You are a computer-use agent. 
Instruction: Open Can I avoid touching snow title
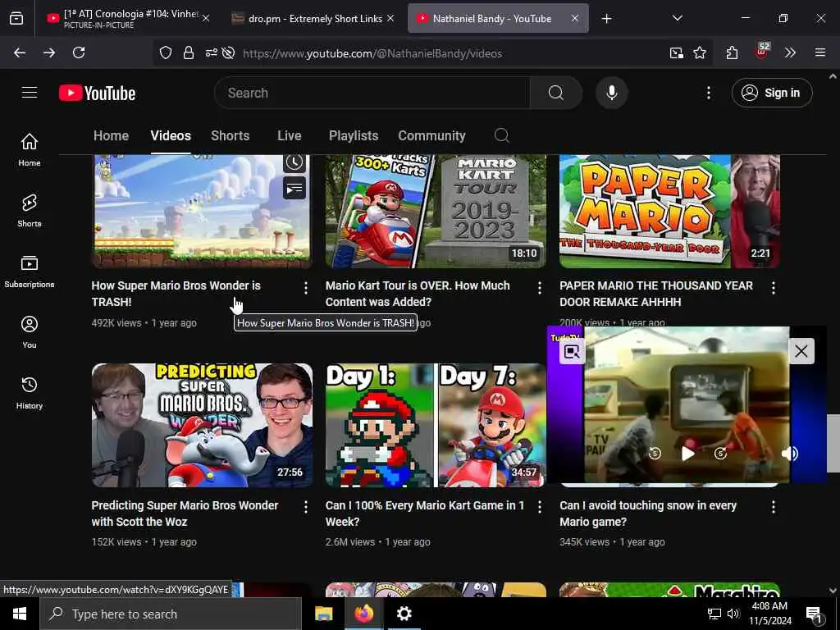(648, 514)
